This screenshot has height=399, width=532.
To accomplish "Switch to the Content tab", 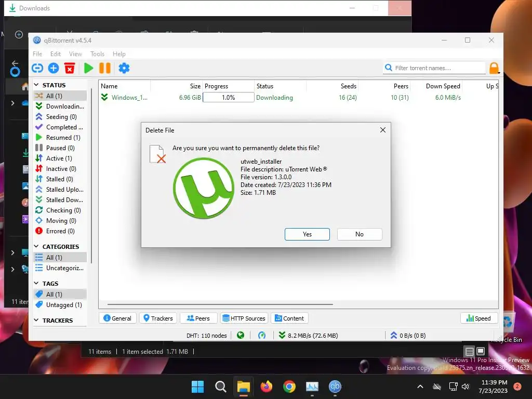I will (x=289, y=318).
